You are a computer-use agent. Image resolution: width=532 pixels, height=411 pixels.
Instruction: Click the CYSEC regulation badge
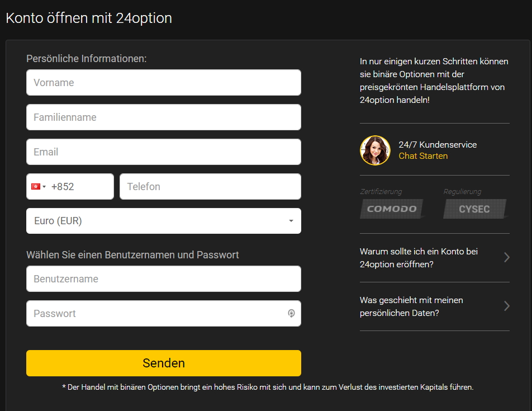point(474,209)
